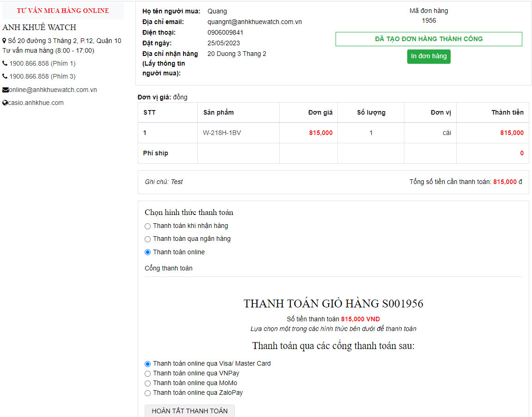Click online@anhkhuewatch.com.vn email link
Screen dimensions: 532x417
coord(53,90)
